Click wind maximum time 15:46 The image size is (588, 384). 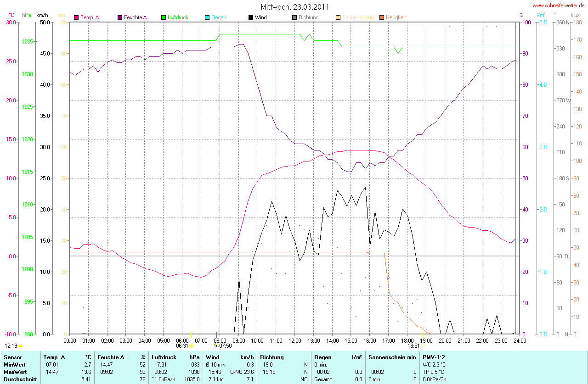215,372
